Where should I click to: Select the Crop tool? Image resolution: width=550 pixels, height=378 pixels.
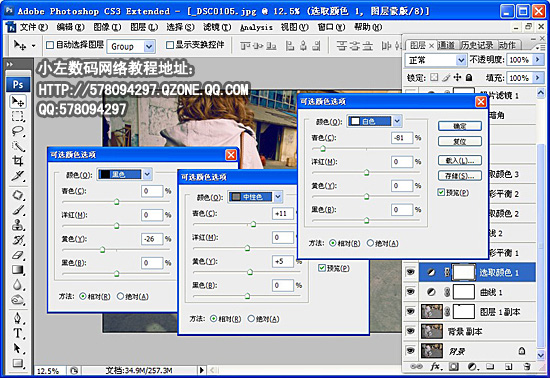[18, 161]
